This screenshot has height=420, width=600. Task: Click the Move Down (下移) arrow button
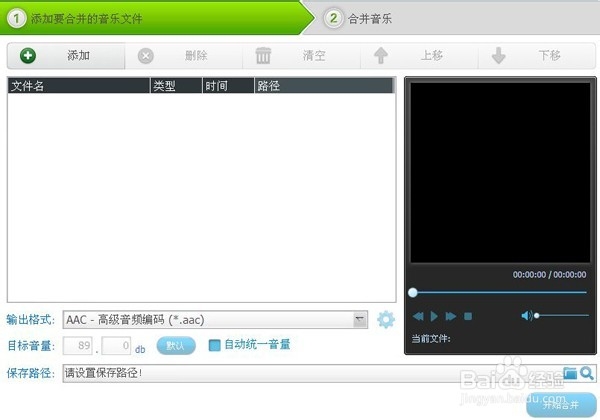click(537, 56)
